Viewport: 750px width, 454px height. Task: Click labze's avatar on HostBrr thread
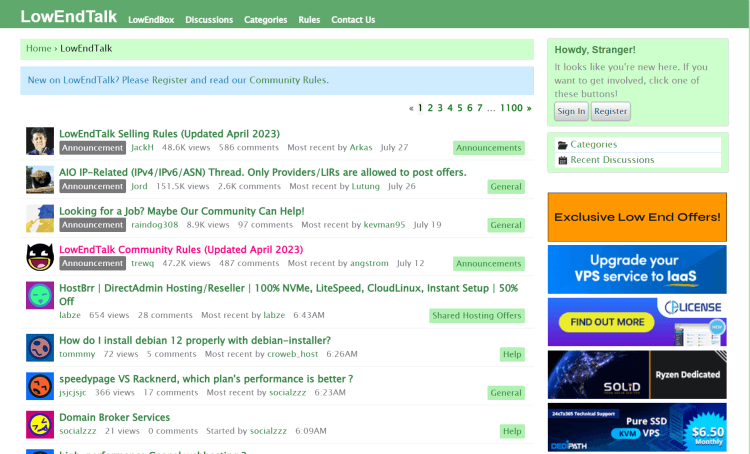click(40, 295)
